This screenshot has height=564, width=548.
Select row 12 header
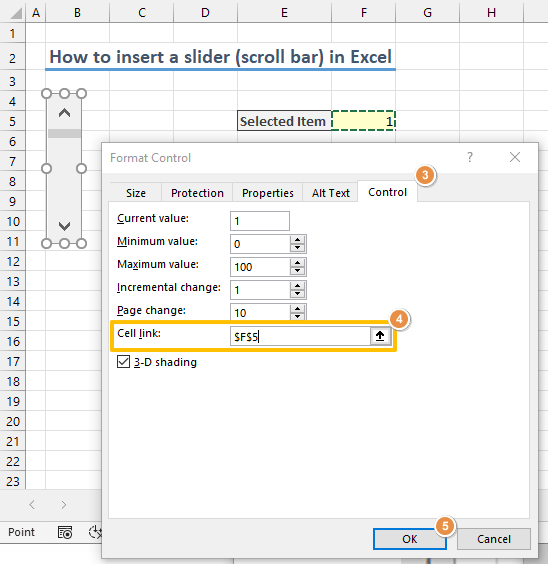point(13,261)
